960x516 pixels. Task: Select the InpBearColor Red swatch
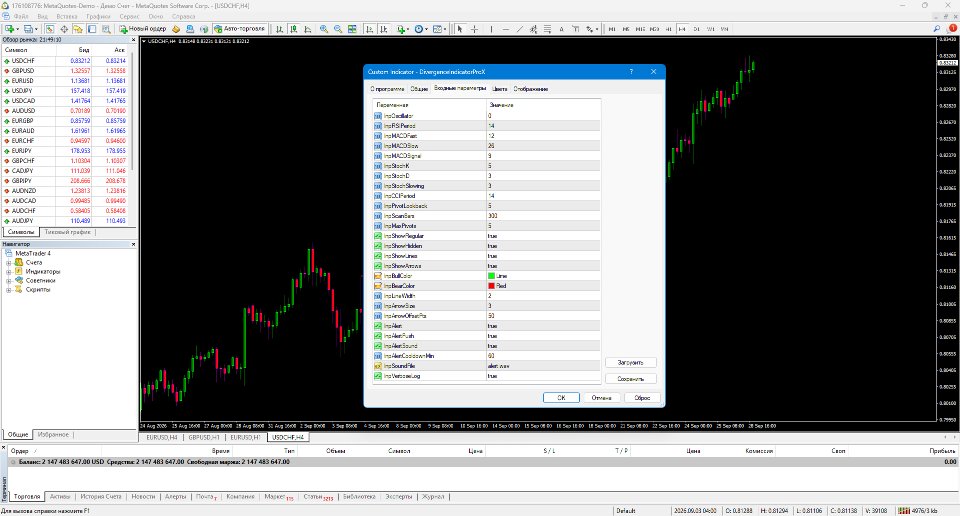coord(492,286)
